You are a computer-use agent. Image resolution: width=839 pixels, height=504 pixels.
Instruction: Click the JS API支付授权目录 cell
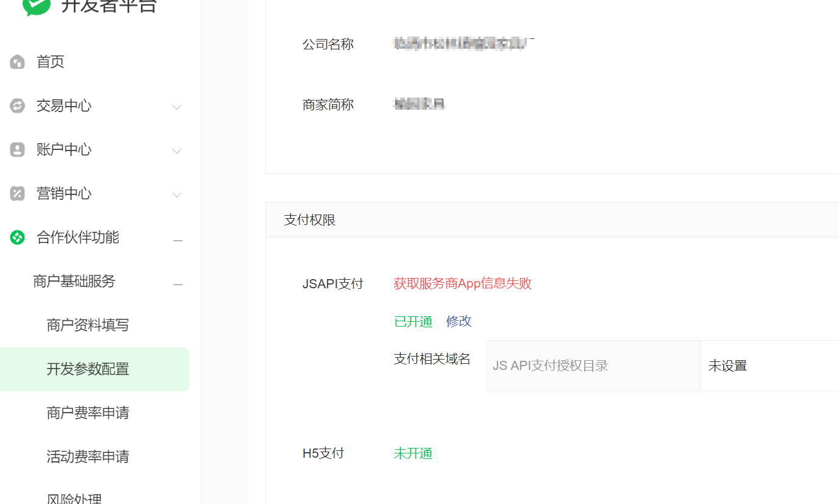click(593, 366)
